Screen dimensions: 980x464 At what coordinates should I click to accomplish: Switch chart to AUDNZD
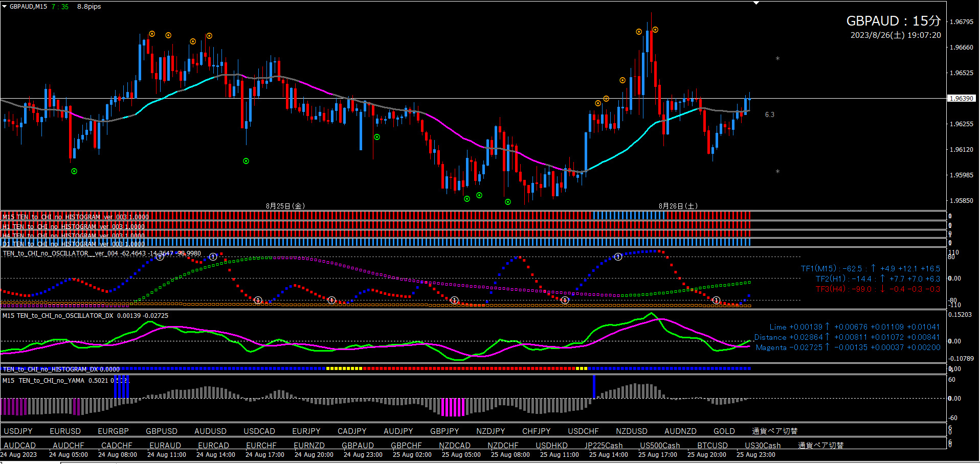tap(680, 431)
